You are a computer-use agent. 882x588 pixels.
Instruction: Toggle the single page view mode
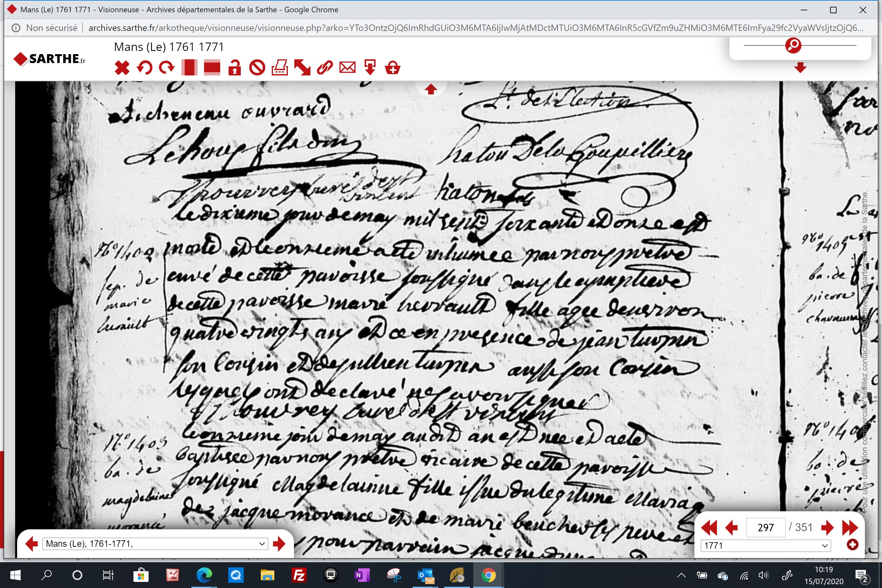coord(189,68)
